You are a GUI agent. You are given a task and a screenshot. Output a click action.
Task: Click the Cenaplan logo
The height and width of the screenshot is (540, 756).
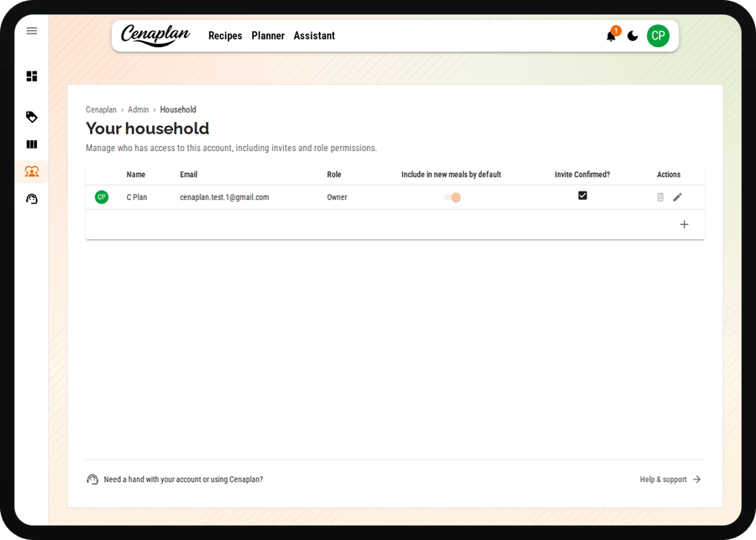click(155, 35)
